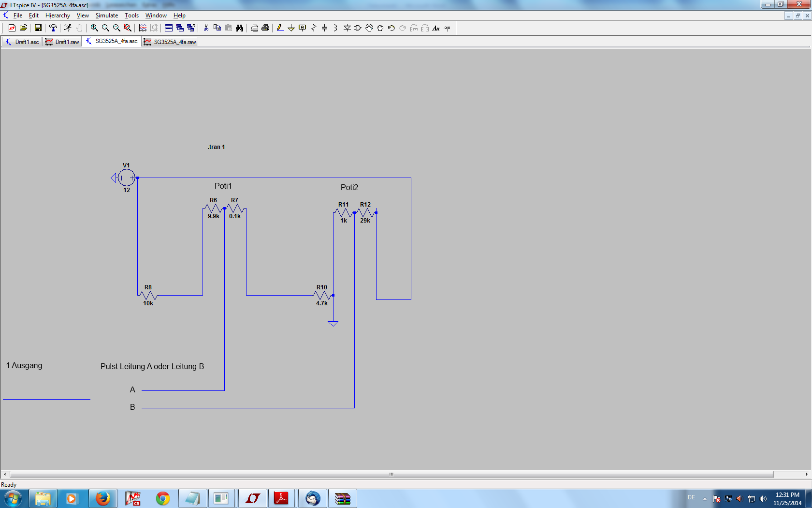812x508 pixels.
Task: Select the SG3525A_4fa.asc tab
Action: tap(112, 41)
